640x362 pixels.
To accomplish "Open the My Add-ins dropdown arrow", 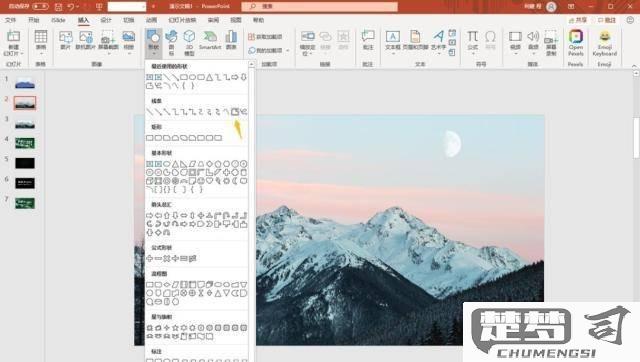I will [x=288, y=51].
